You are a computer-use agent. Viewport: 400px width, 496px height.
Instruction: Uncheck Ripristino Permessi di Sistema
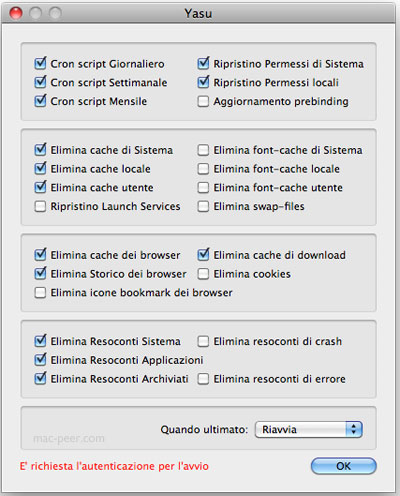[x=203, y=64]
